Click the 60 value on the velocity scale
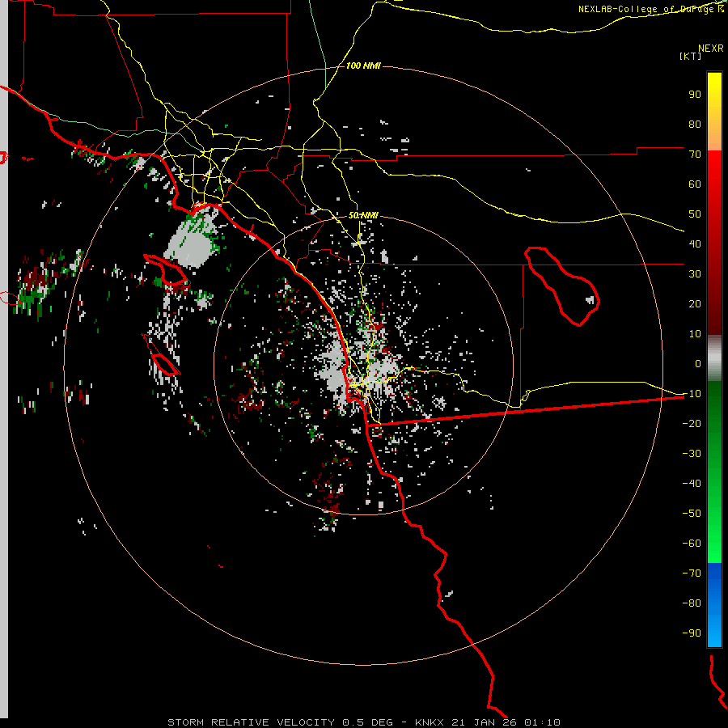This screenshot has height=728, width=728. tap(695, 184)
